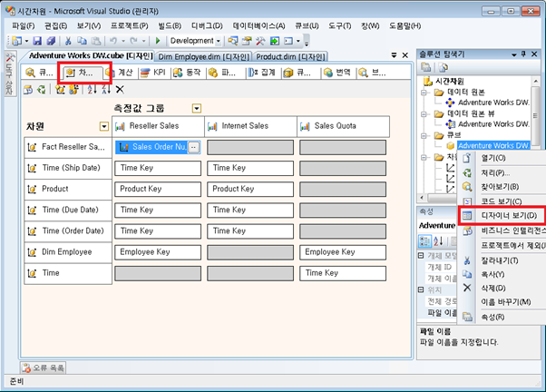The height and width of the screenshot is (392, 546).
Task: Collapse the 개체 모델 property category
Action: click(x=421, y=256)
